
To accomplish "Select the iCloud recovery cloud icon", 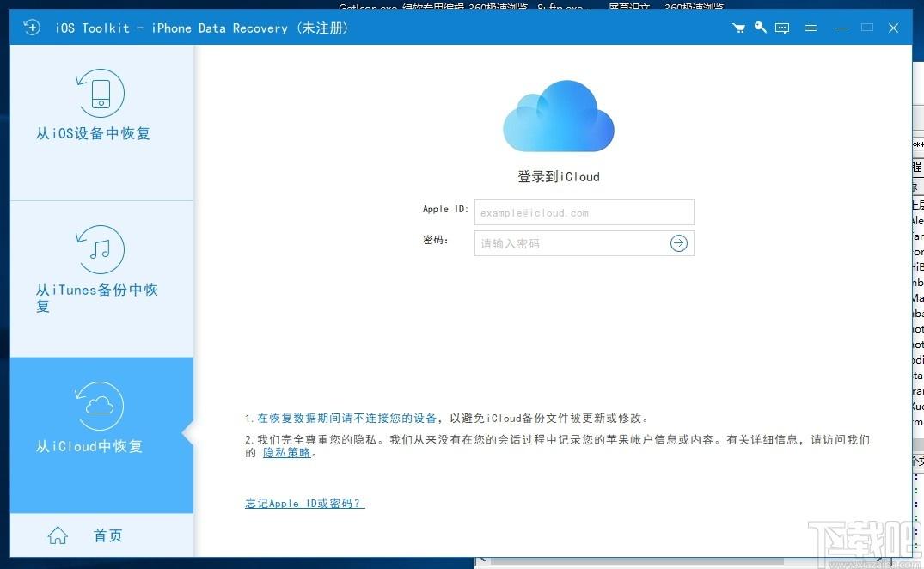I will click(100, 406).
